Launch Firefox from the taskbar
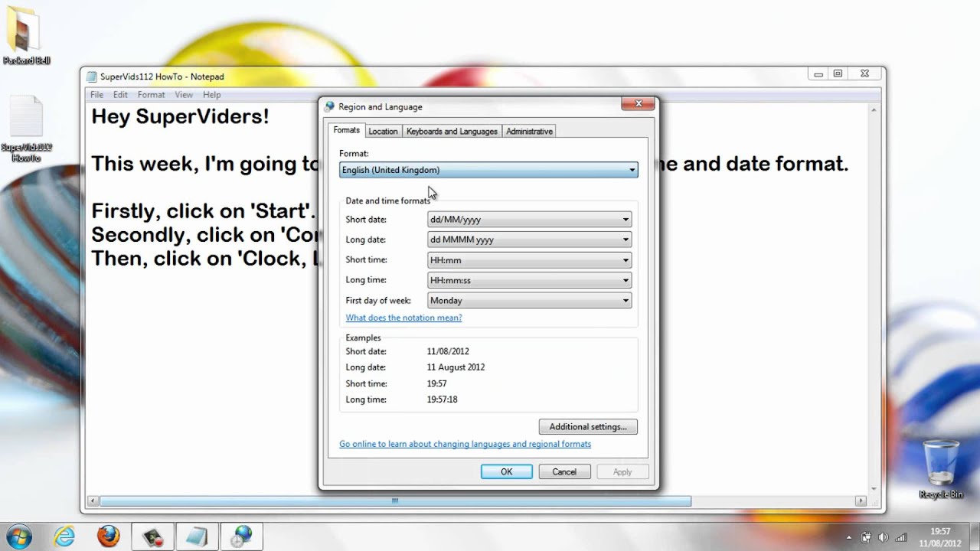This screenshot has width=980, height=551. click(x=109, y=536)
